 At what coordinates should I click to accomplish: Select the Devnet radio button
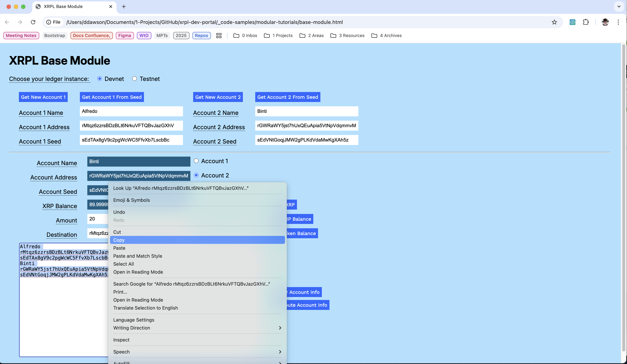pos(99,79)
